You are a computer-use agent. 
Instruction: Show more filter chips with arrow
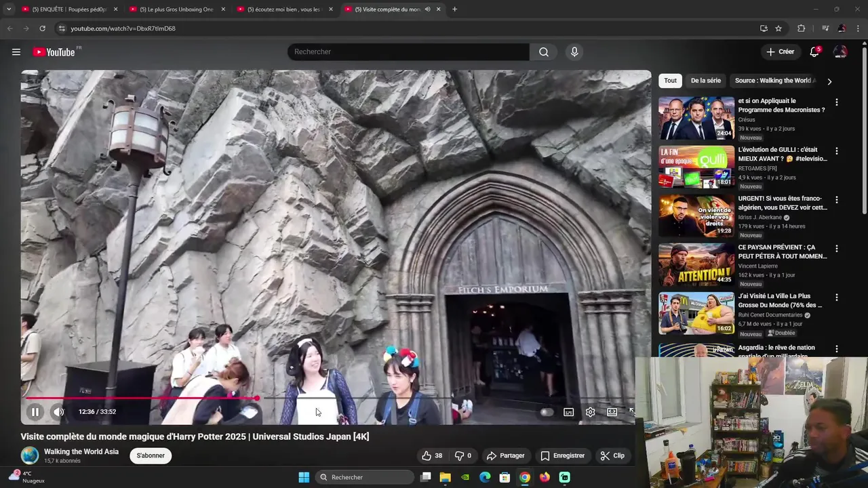[x=829, y=81]
